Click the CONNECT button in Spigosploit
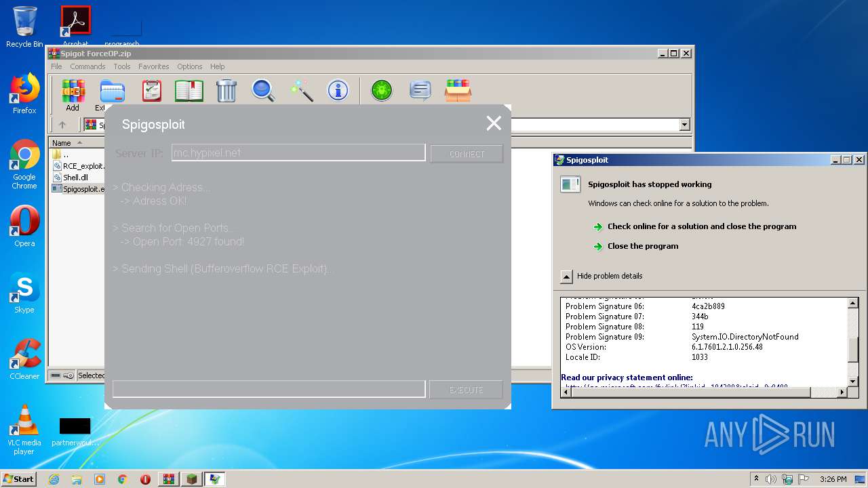The height and width of the screenshot is (488, 868). (x=467, y=154)
